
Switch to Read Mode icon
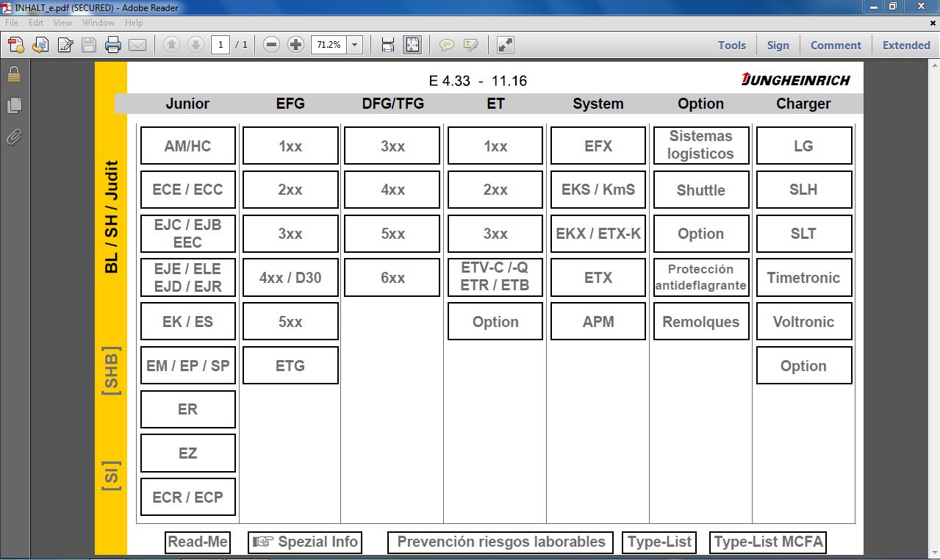pos(506,45)
